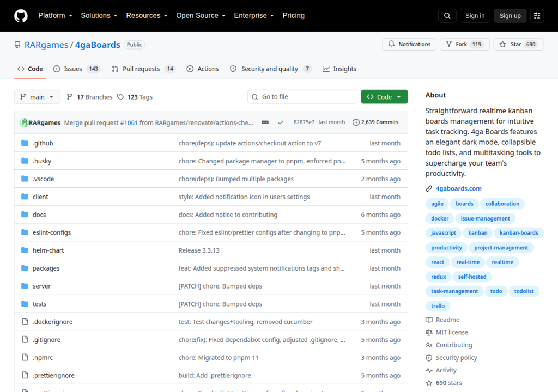Click the star icon beside 690 stars
The image size is (558, 392).
coord(429,383)
